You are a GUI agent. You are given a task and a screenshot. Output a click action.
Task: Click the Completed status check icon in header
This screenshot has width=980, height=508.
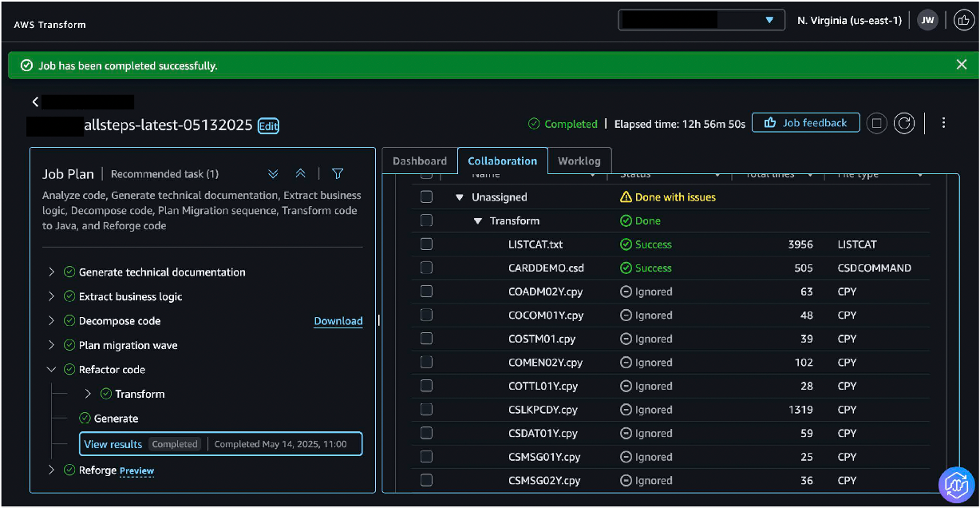534,124
